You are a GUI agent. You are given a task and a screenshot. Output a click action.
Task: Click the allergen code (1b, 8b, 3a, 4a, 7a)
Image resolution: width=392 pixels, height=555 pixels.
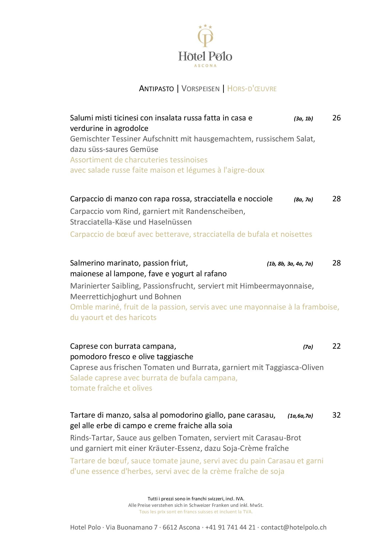[290, 264]
